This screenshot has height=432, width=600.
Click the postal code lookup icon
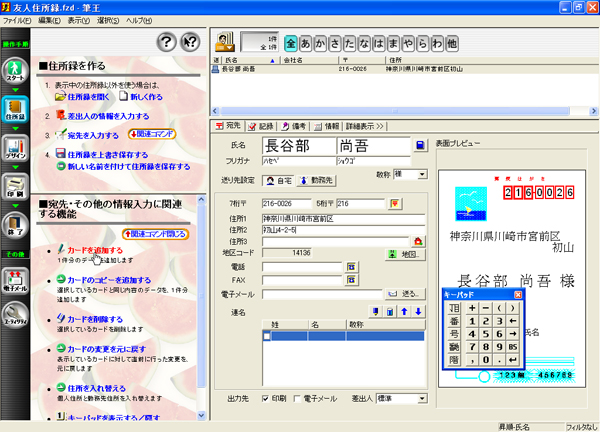[395, 204]
